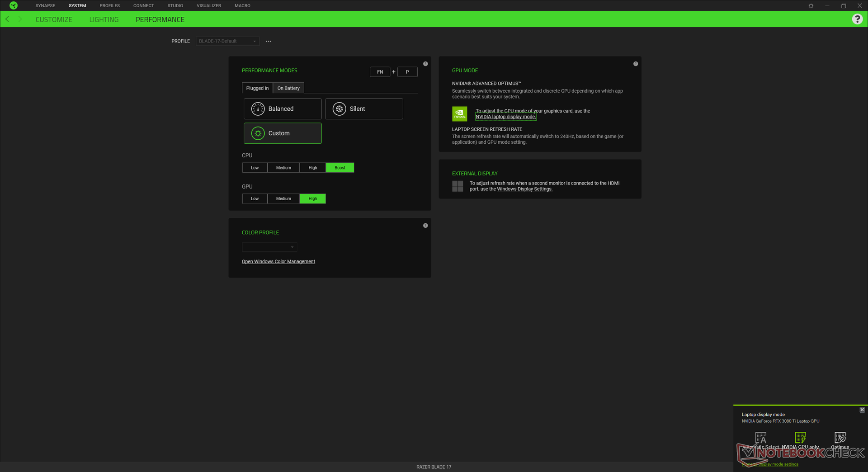Viewport: 868px width, 472px height.
Task: Click the FN shortcut key box
Action: pos(380,72)
